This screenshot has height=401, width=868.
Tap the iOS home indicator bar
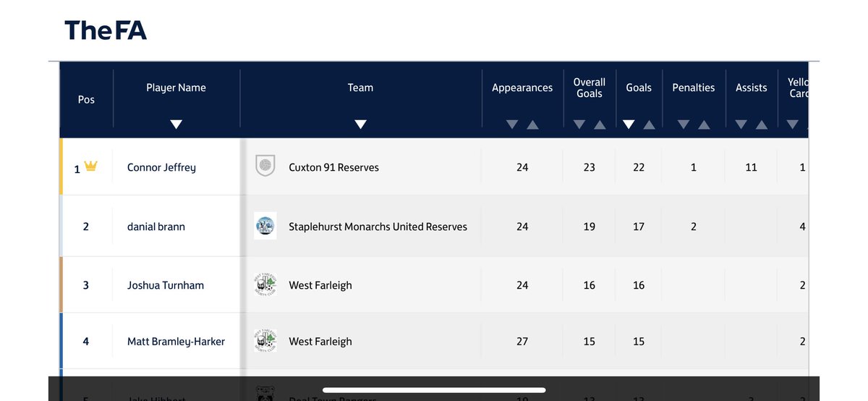434,390
